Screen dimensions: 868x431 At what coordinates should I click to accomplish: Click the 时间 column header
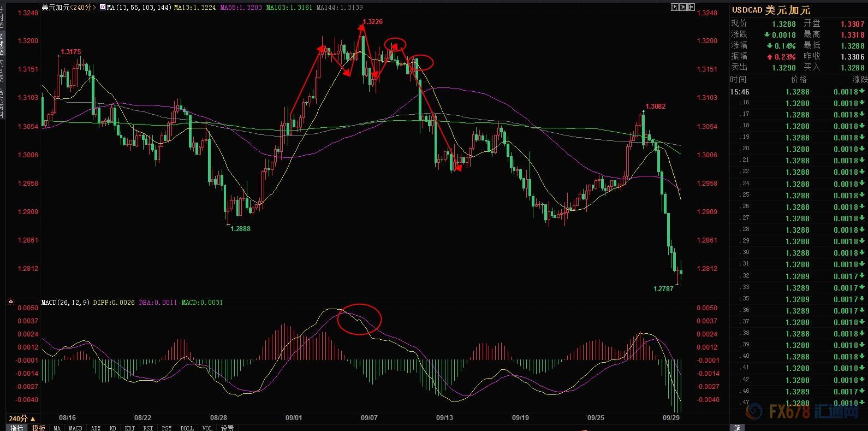click(738, 80)
